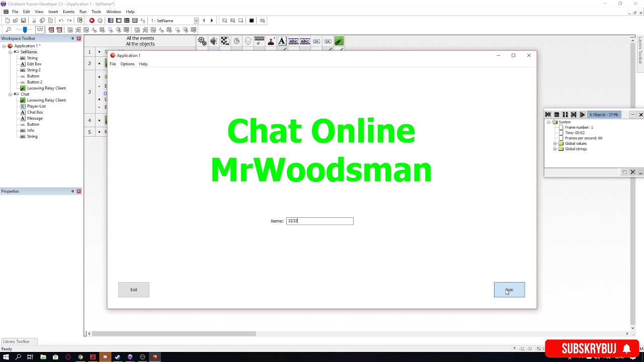Click the debugger play button
Screen dimensions: 644x362
click(x=582, y=115)
